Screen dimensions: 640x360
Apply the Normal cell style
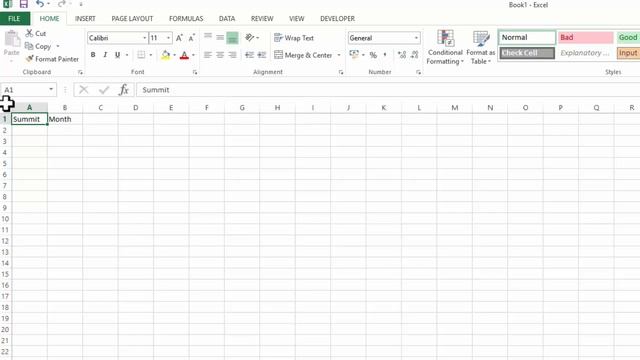(527, 38)
